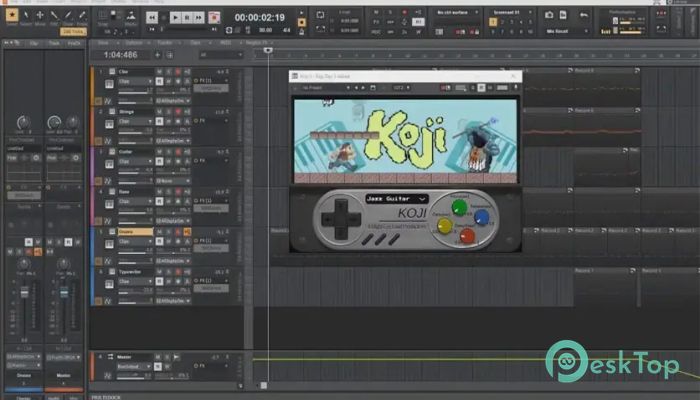Click the Now time display 1:04:486
The height and width of the screenshot is (400, 700).
point(121,55)
